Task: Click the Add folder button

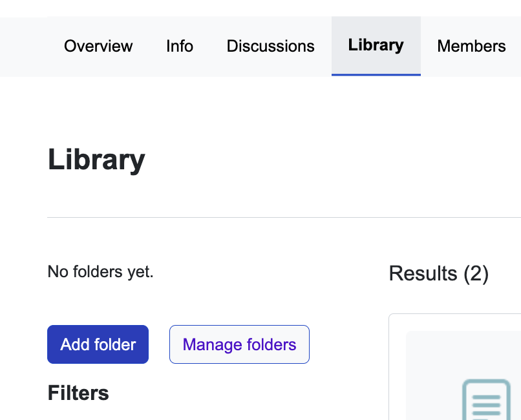Action: (x=98, y=344)
